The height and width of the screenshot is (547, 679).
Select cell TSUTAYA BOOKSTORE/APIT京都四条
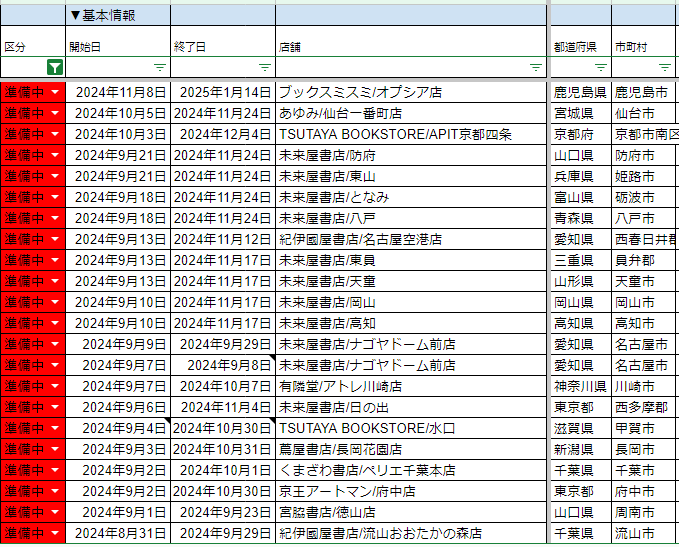point(411,134)
